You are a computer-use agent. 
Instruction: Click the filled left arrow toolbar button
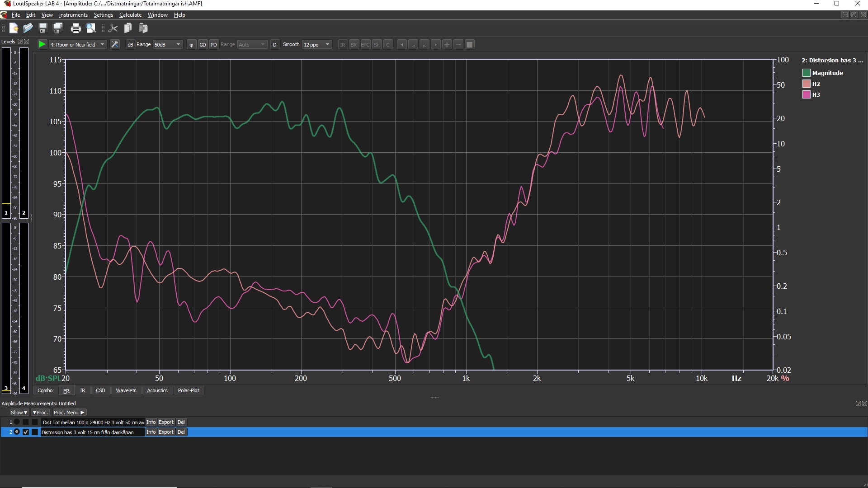402,44
